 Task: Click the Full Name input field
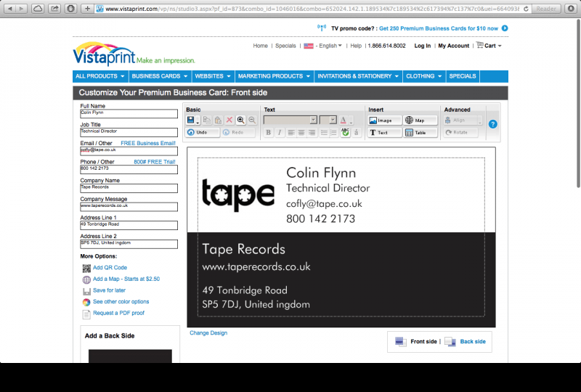click(x=129, y=113)
